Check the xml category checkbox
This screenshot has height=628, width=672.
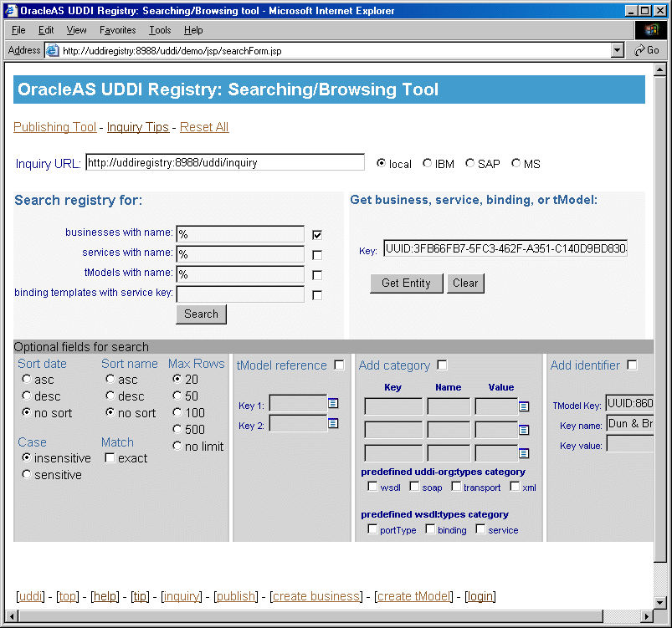[x=515, y=486]
